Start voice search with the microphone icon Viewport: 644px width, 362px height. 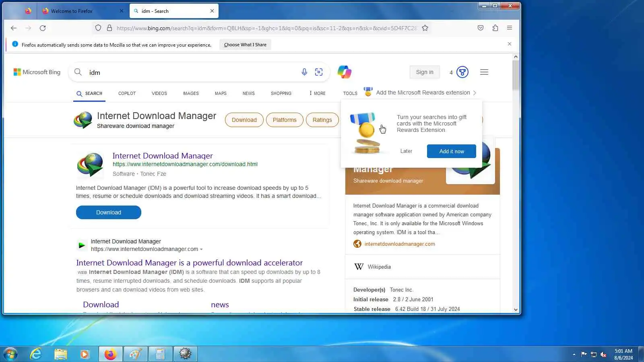coord(304,72)
